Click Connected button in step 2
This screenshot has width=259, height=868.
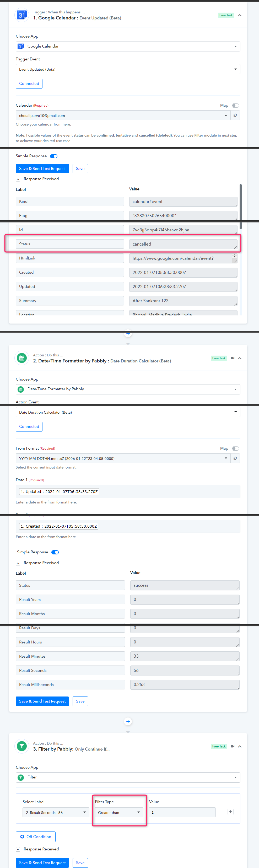point(29,427)
